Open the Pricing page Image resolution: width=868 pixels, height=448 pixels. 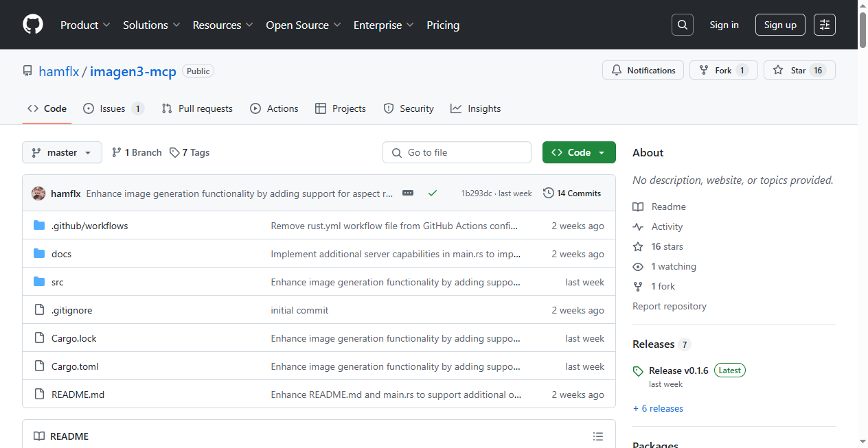(443, 25)
